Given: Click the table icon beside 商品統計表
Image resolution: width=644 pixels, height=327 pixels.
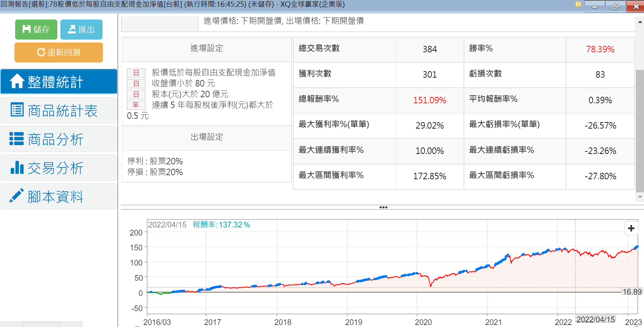Looking at the screenshot, I should (17, 110).
